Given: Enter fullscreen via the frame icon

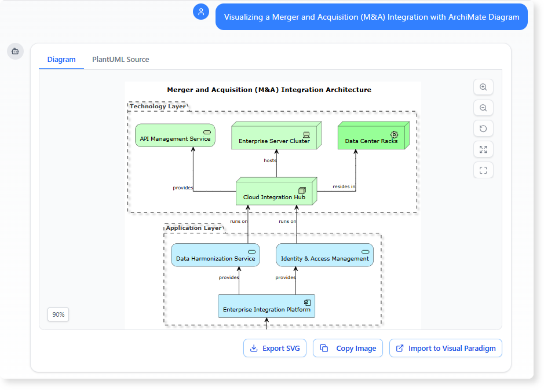Looking at the screenshot, I should [483, 170].
